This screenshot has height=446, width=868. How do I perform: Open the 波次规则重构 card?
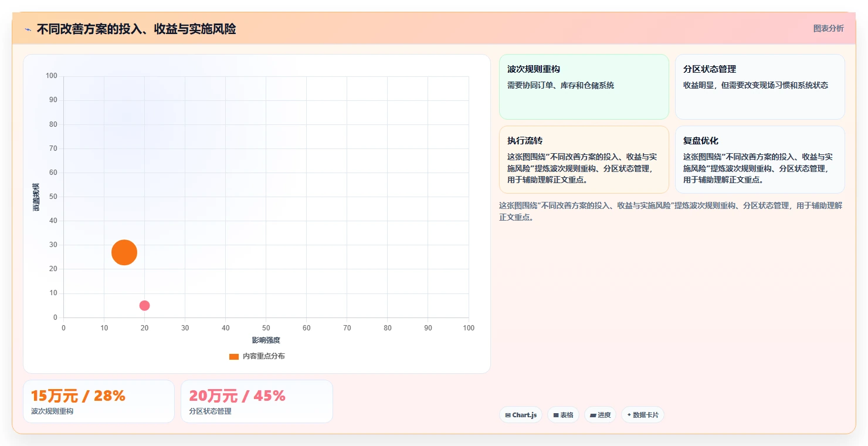[584, 87]
